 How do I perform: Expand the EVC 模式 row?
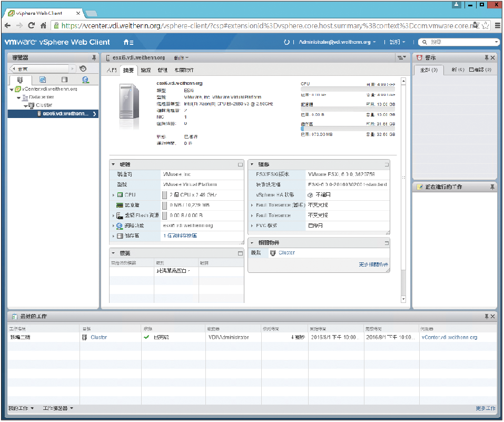(x=252, y=226)
